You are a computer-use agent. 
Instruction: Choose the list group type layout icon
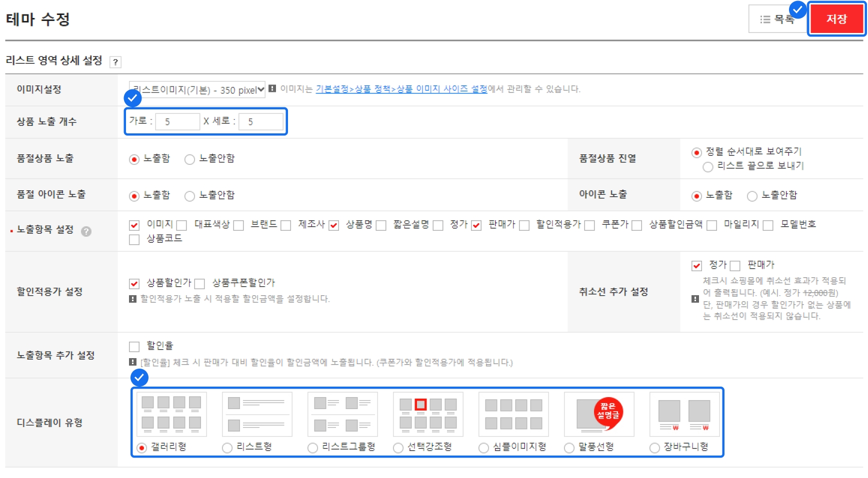(342, 414)
